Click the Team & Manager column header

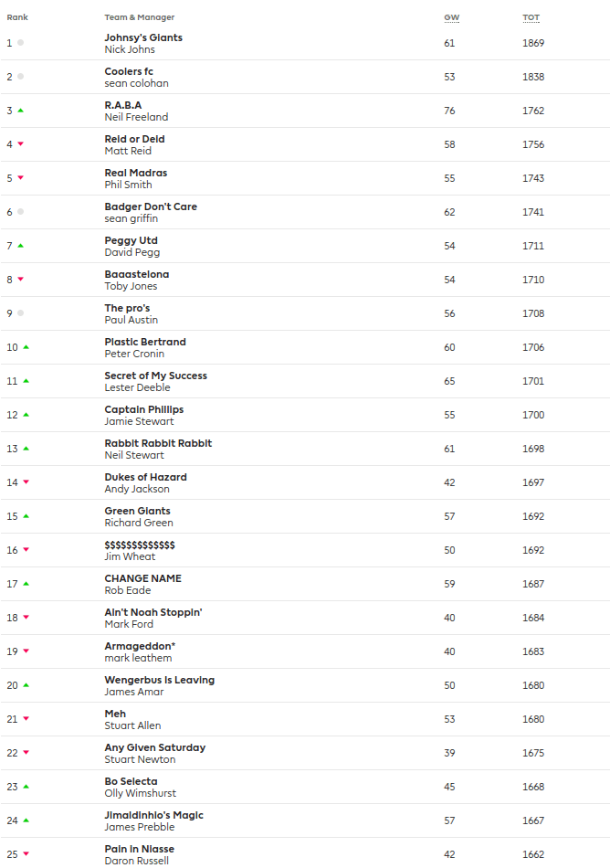[139, 17]
